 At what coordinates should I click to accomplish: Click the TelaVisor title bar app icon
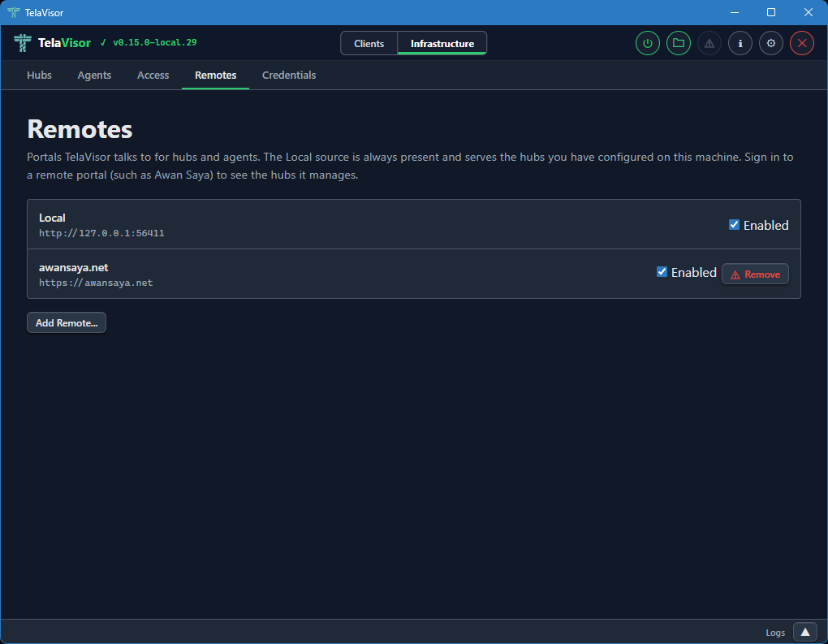(13, 12)
